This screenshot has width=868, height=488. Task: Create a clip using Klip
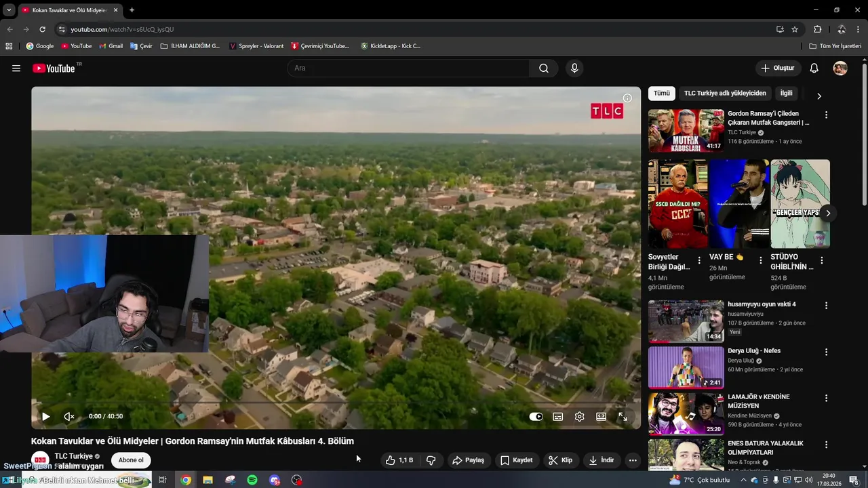click(561, 460)
